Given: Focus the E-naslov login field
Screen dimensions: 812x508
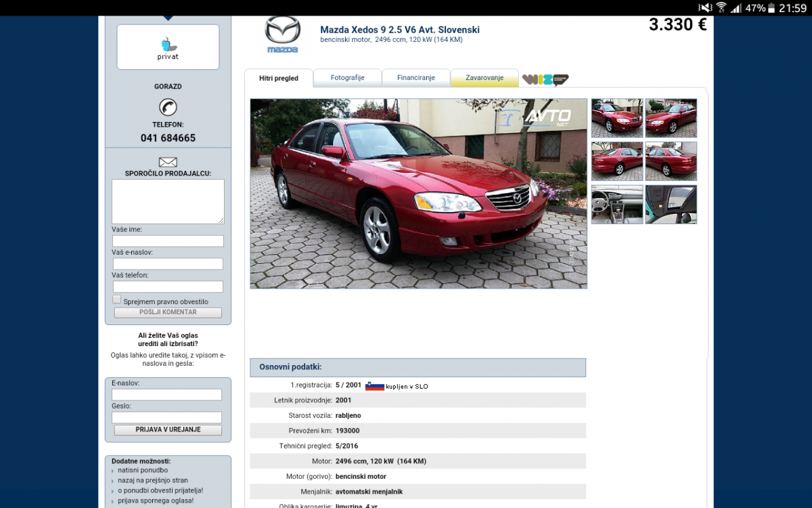Looking at the screenshot, I should pyautogui.click(x=166, y=395).
